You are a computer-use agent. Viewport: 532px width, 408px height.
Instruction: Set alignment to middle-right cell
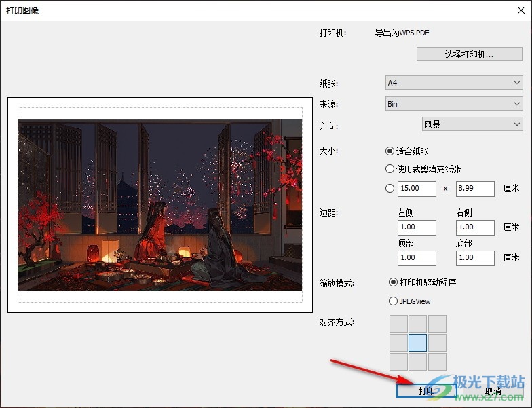coord(437,342)
